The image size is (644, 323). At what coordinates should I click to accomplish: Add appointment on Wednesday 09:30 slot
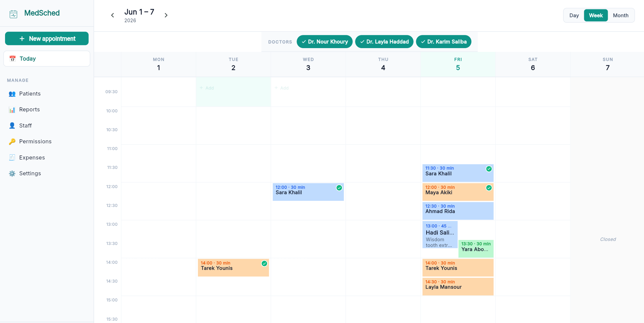[x=308, y=92]
